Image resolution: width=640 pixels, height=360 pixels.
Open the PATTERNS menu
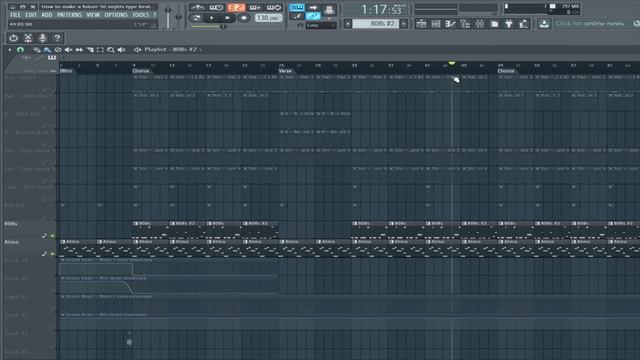tap(69, 15)
